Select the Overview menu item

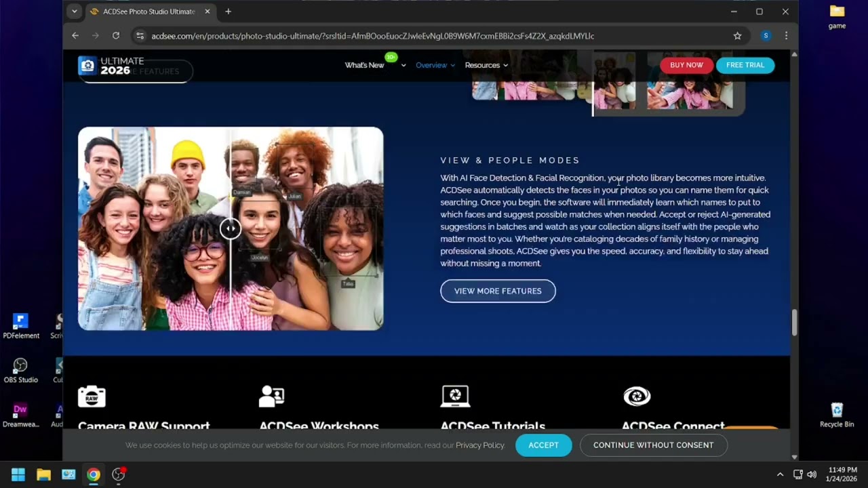(x=431, y=65)
